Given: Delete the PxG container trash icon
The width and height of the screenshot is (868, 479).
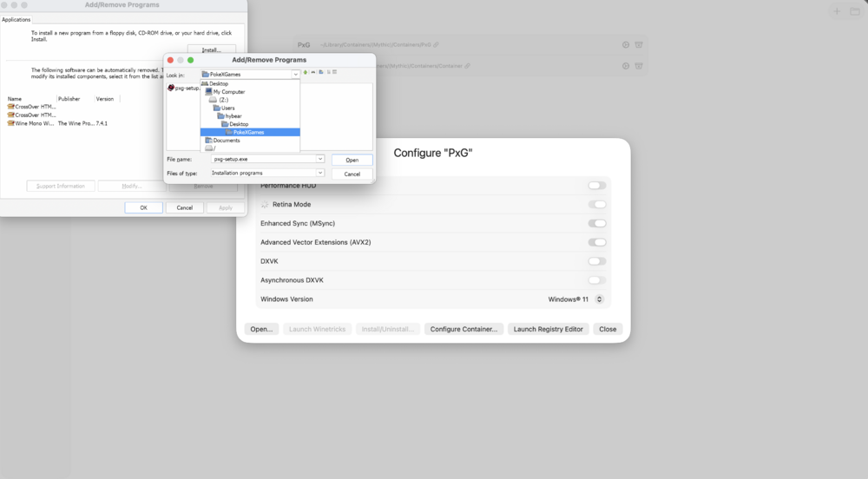Looking at the screenshot, I should [639, 45].
